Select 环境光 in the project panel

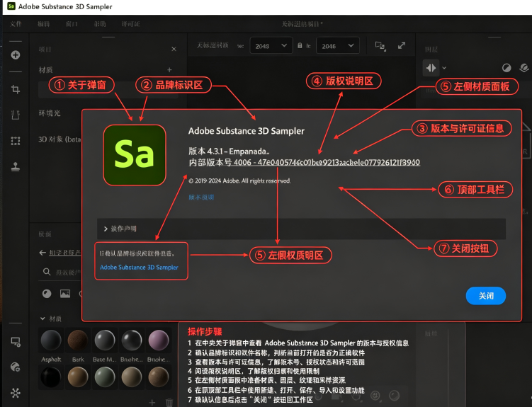(x=50, y=113)
